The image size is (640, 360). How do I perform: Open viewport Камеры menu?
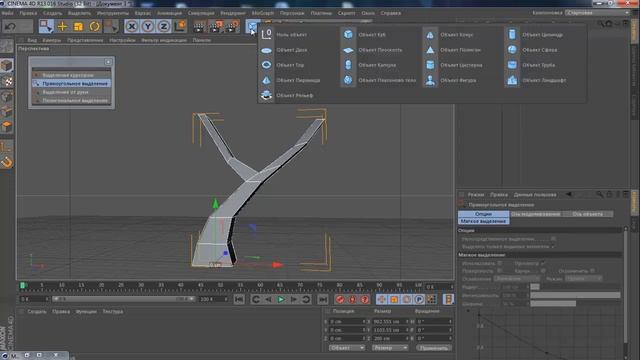click(52, 40)
